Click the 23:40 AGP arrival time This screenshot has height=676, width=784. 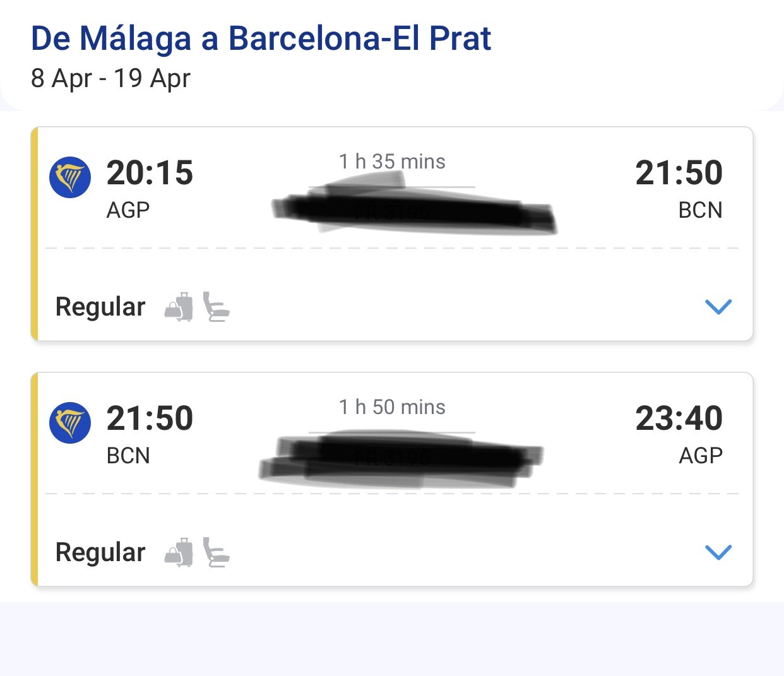pos(679,418)
